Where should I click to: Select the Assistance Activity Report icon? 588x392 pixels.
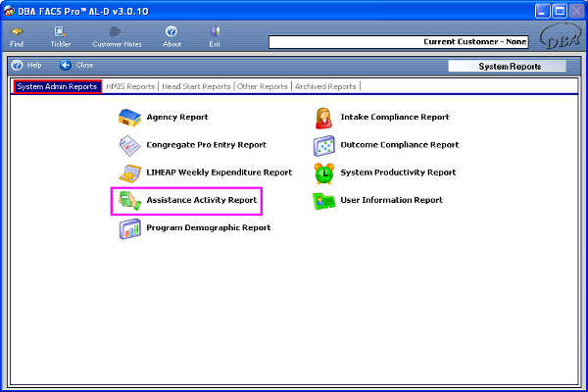[129, 200]
